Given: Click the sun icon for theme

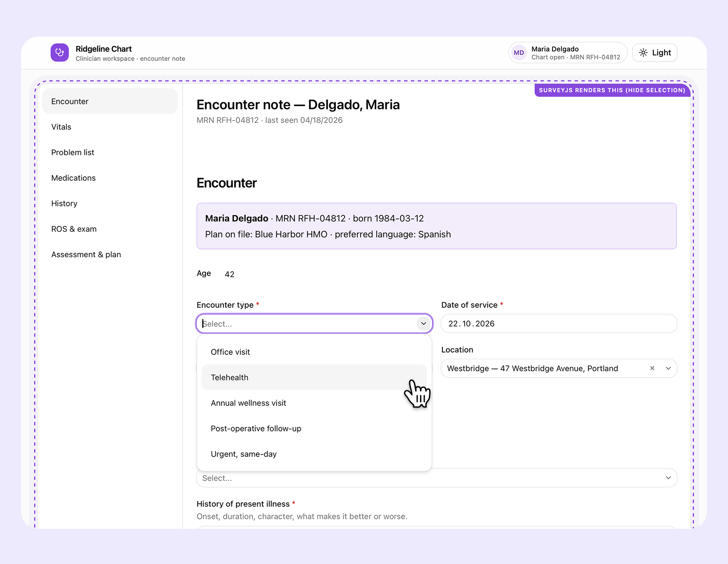Looking at the screenshot, I should 643,53.
